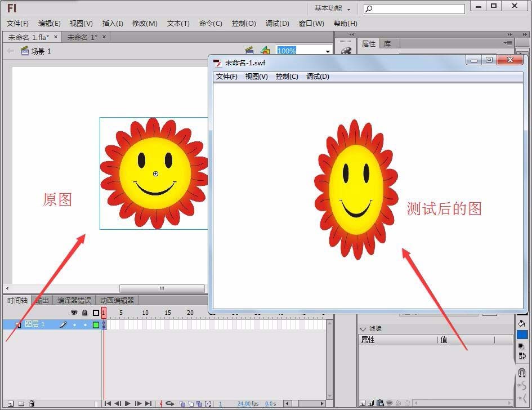This screenshot has width=532, height=410.
Task: Select the paint bucket tool
Action: coord(522,323)
